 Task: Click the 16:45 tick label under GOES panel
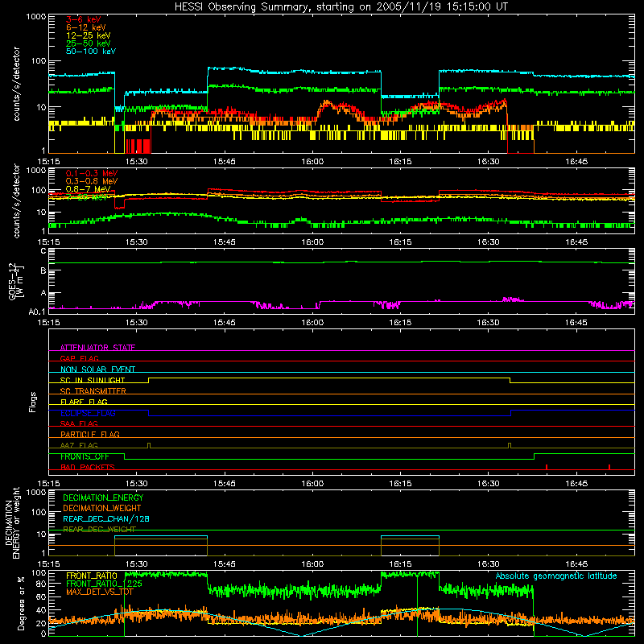click(576, 323)
